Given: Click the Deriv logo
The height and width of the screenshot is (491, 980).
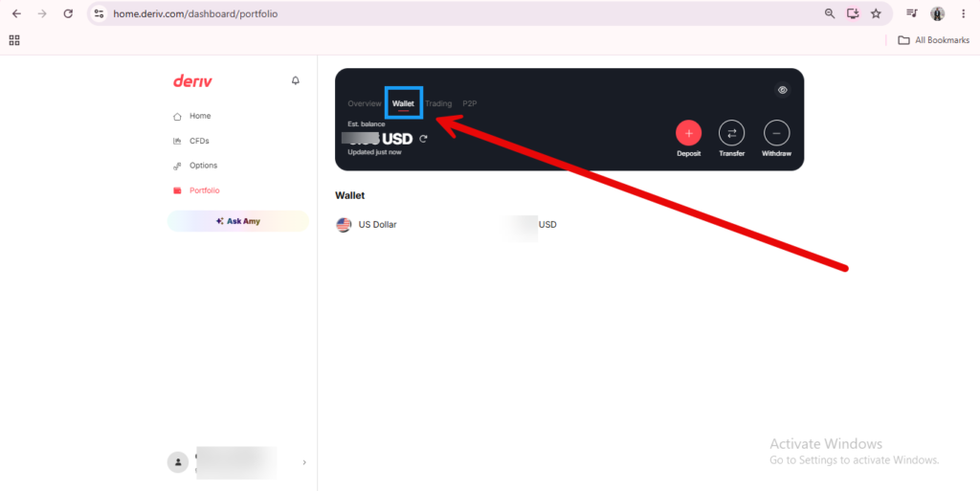Looking at the screenshot, I should pyautogui.click(x=192, y=80).
